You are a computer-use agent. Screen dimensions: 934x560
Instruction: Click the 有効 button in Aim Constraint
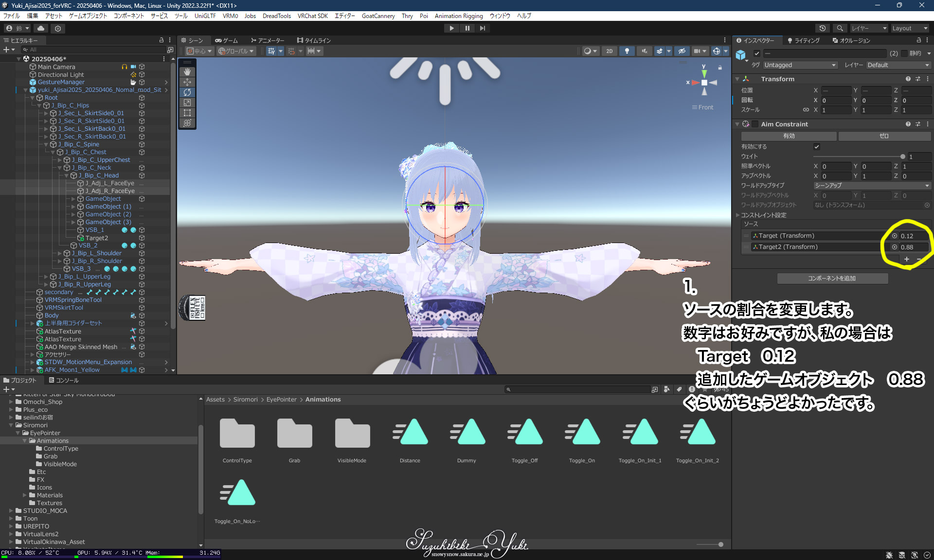tap(789, 136)
